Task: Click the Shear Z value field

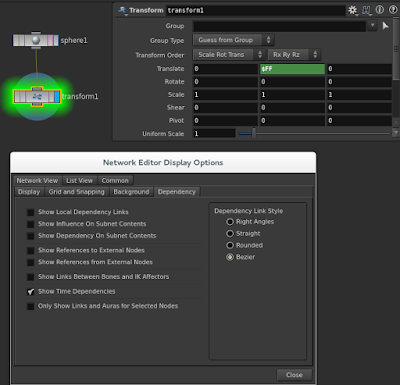Action: tap(359, 108)
